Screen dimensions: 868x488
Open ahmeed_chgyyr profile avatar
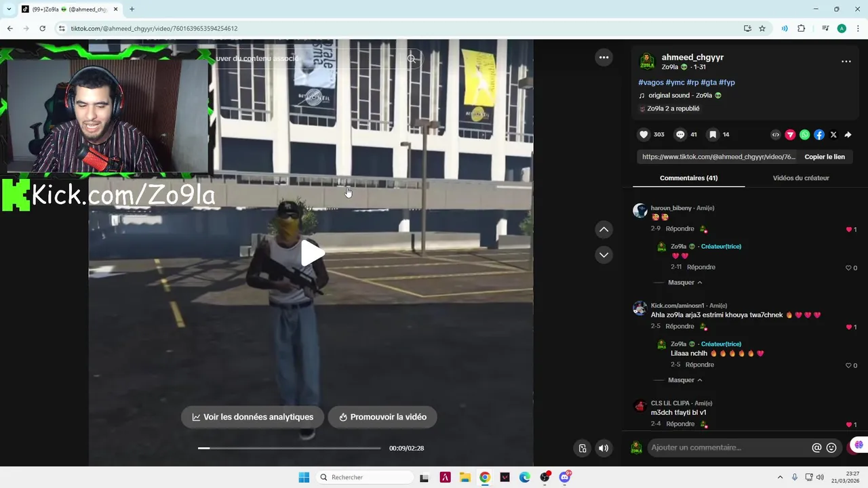point(647,62)
